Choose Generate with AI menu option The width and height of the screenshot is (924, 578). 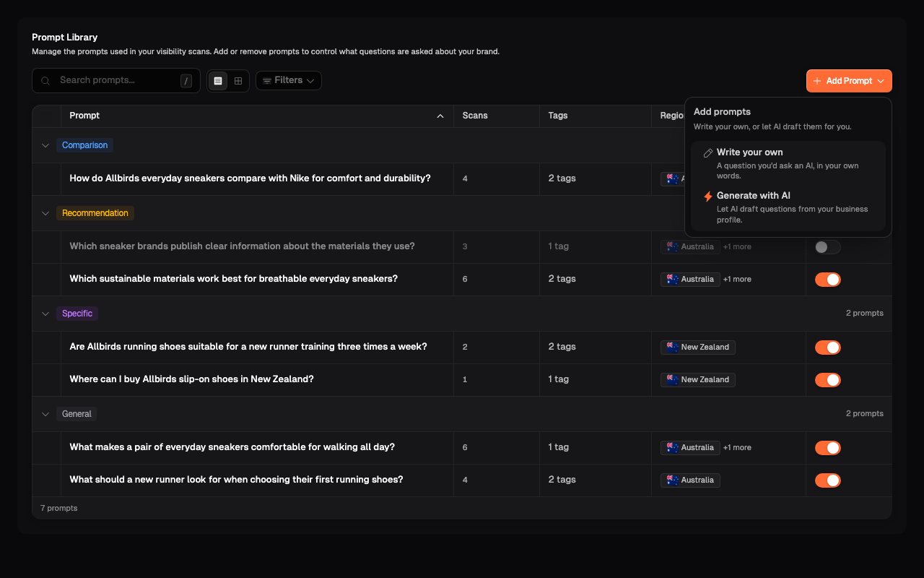[x=788, y=209]
